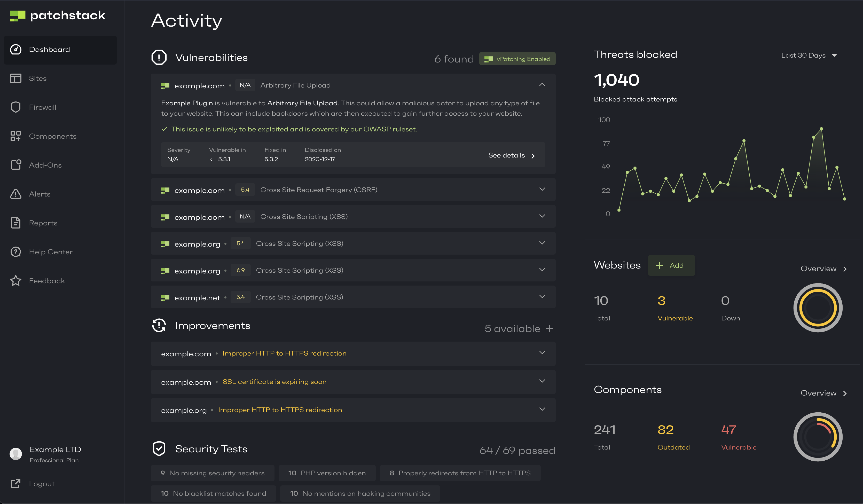The image size is (863, 504).
Task: Click the Add-Ons icon in sidebar
Action: tap(16, 165)
